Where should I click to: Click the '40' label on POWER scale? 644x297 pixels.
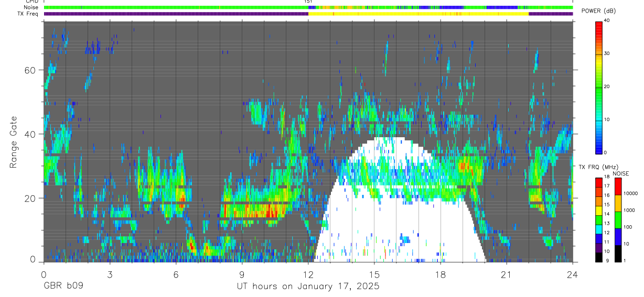point(607,21)
